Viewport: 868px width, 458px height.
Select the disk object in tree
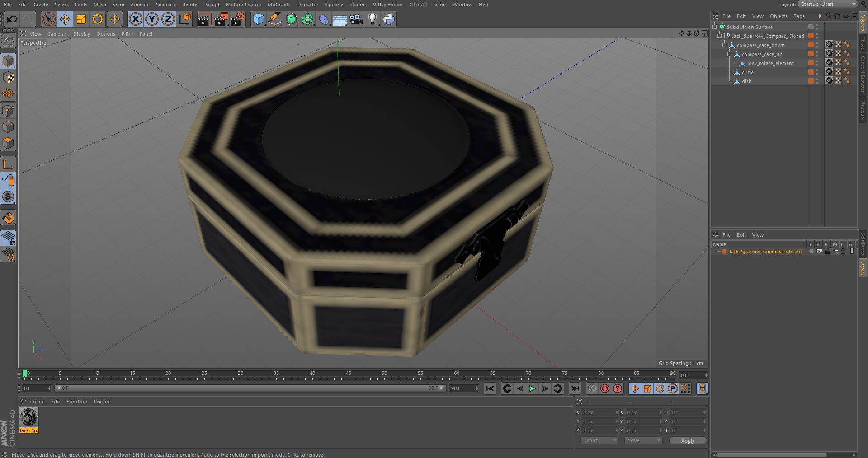[x=746, y=81]
